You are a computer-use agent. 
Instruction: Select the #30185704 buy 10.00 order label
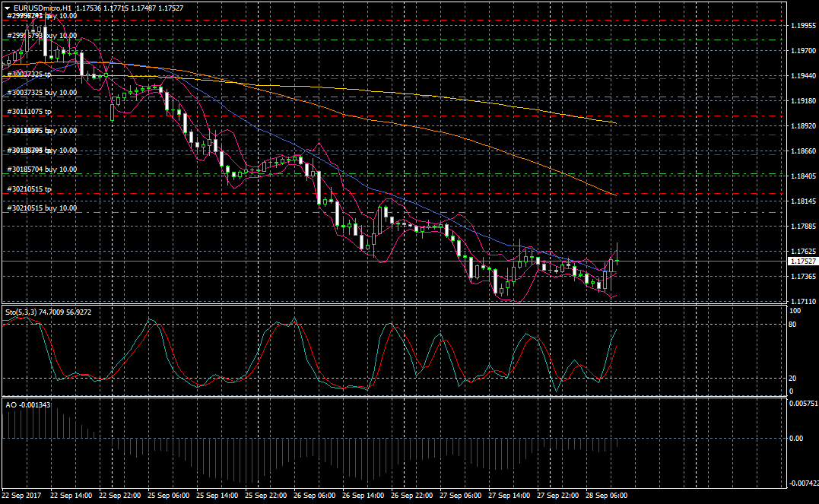click(x=42, y=170)
